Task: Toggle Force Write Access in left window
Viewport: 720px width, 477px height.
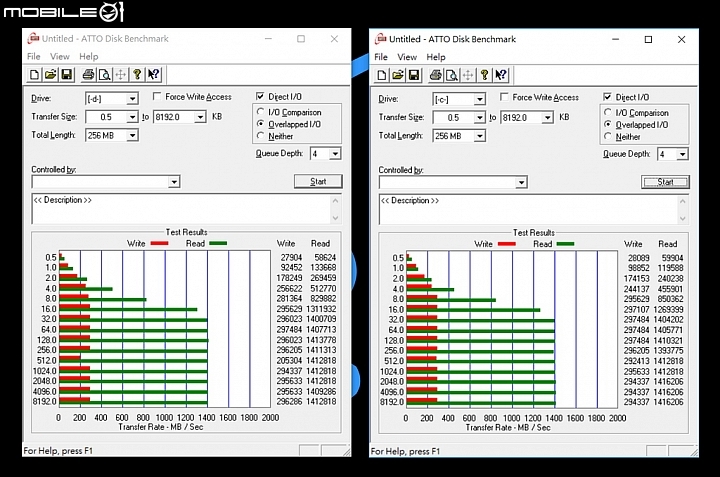Action: 157,96
